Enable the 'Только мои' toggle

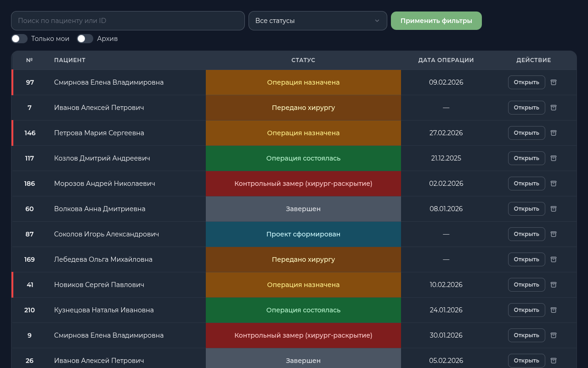tap(19, 39)
